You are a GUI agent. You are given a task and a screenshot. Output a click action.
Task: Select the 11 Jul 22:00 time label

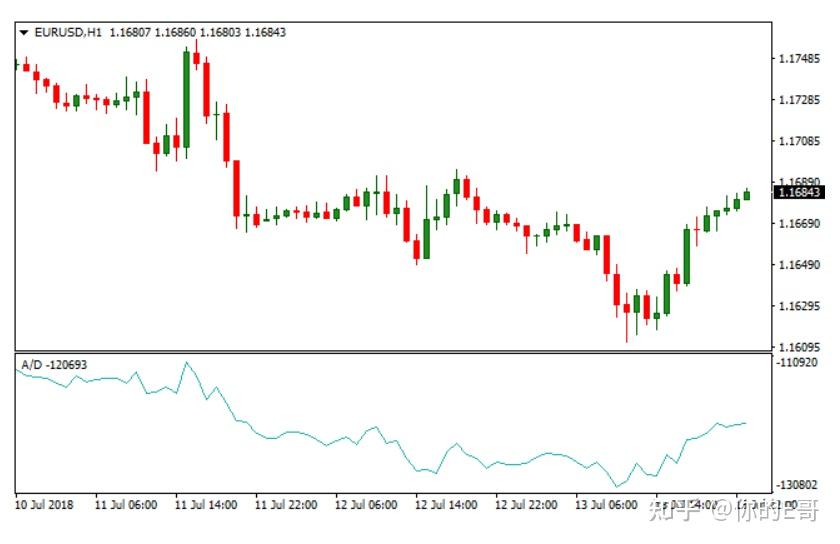[x=286, y=505]
